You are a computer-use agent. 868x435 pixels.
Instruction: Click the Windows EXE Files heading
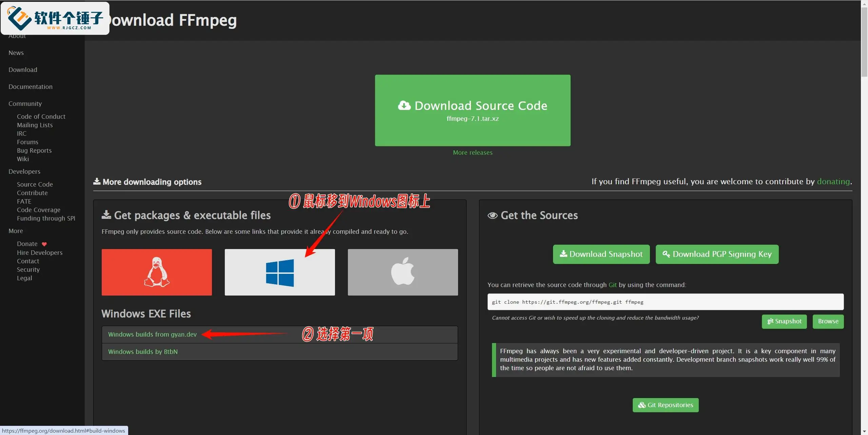pos(146,314)
